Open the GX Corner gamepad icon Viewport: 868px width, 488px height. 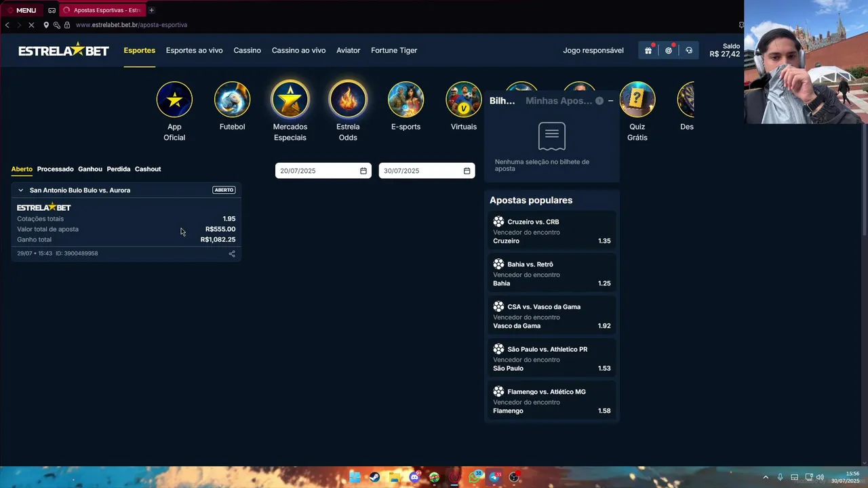pos(52,10)
